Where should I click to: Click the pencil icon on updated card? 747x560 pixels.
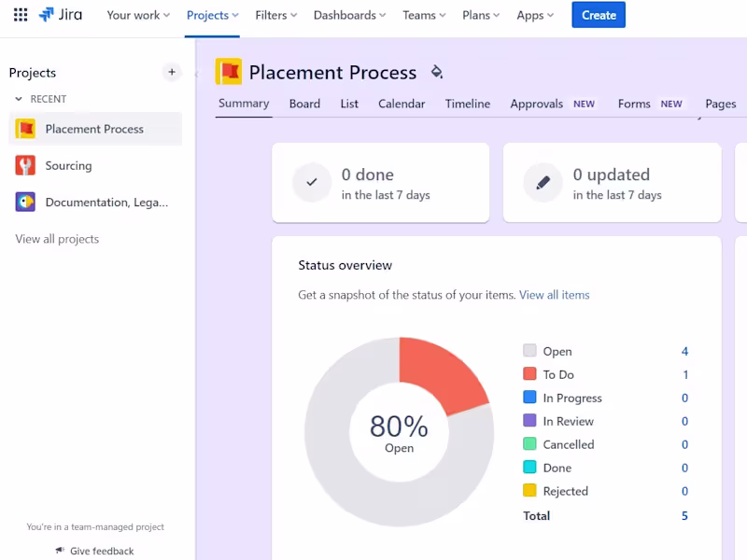coord(543,182)
